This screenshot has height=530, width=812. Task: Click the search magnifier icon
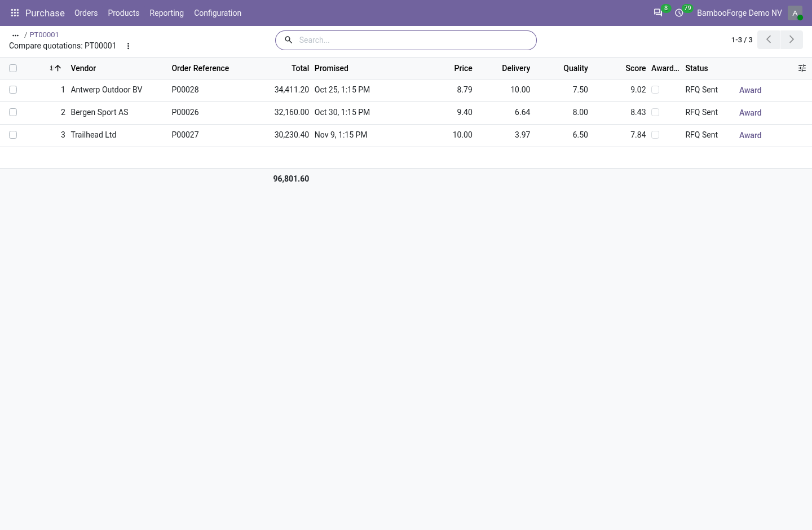coord(288,40)
